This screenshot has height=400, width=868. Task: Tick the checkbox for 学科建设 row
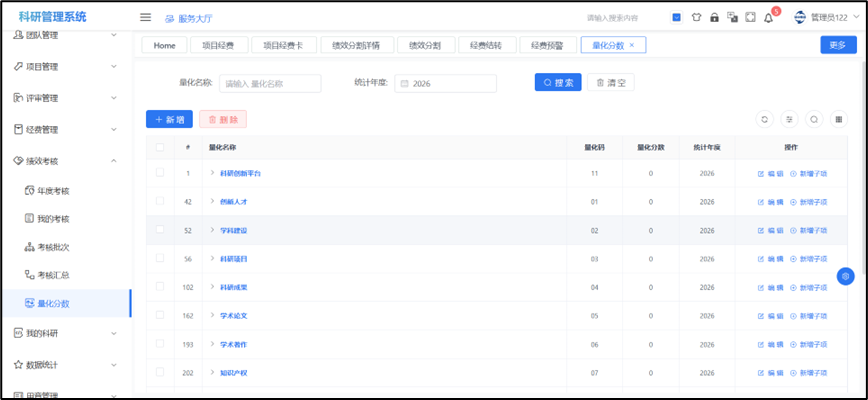click(x=160, y=230)
